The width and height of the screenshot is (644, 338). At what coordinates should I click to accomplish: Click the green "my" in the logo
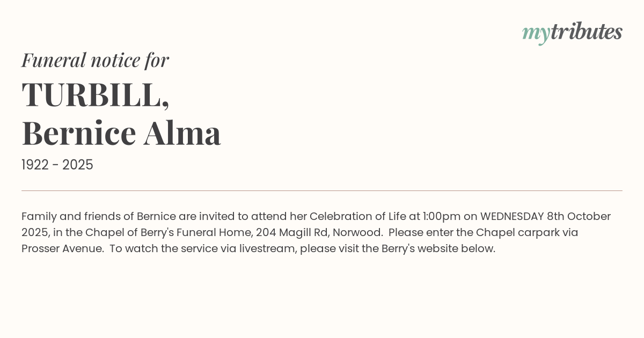tap(536, 33)
